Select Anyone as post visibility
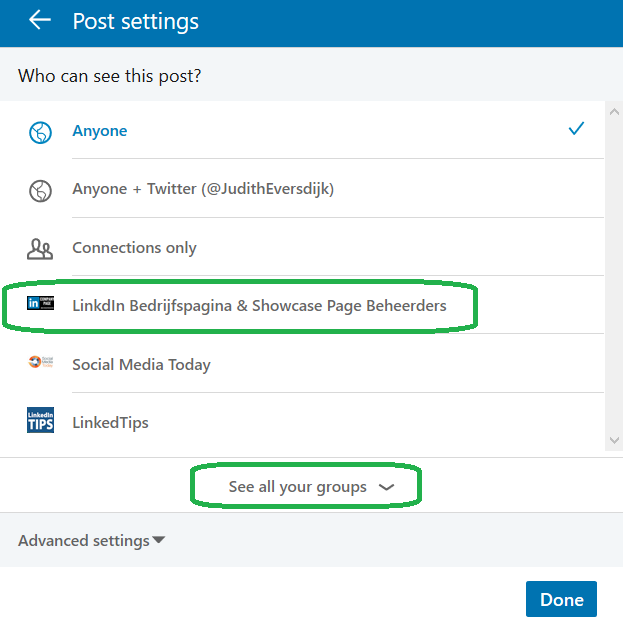The width and height of the screenshot is (623, 624). coord(302,131)
